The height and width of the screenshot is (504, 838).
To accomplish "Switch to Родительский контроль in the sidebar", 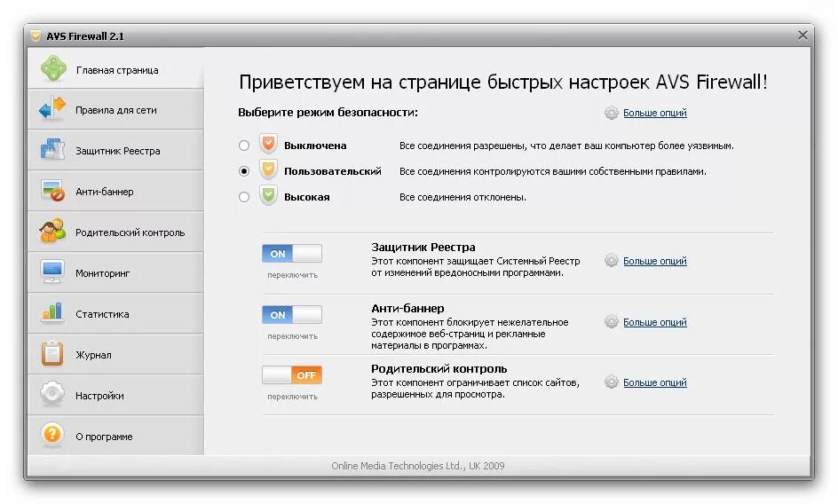I will pyautogui.click(x=115, y=232).
